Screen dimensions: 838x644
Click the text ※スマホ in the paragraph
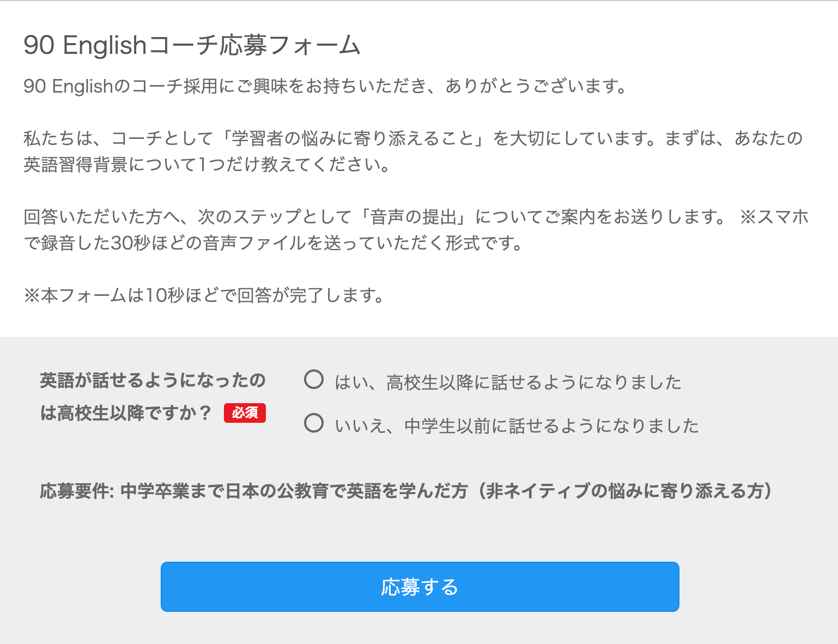click(x=774, y=217)
